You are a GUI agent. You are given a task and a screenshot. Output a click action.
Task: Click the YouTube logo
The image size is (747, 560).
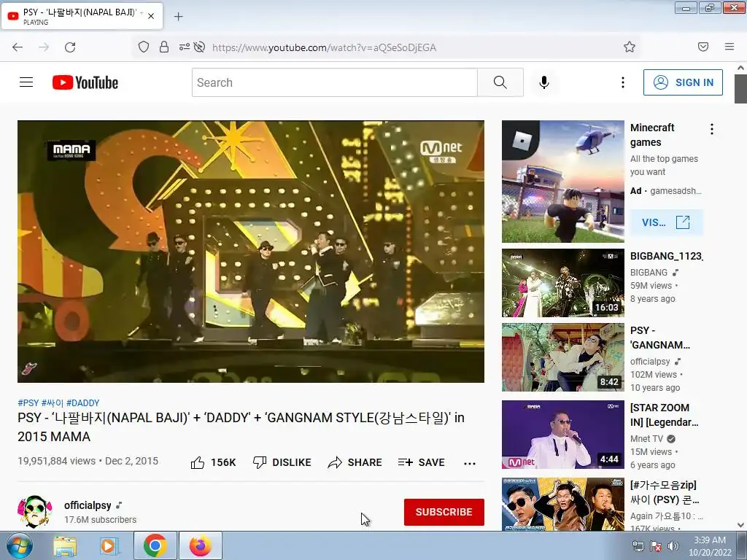(x=85, y=82)
